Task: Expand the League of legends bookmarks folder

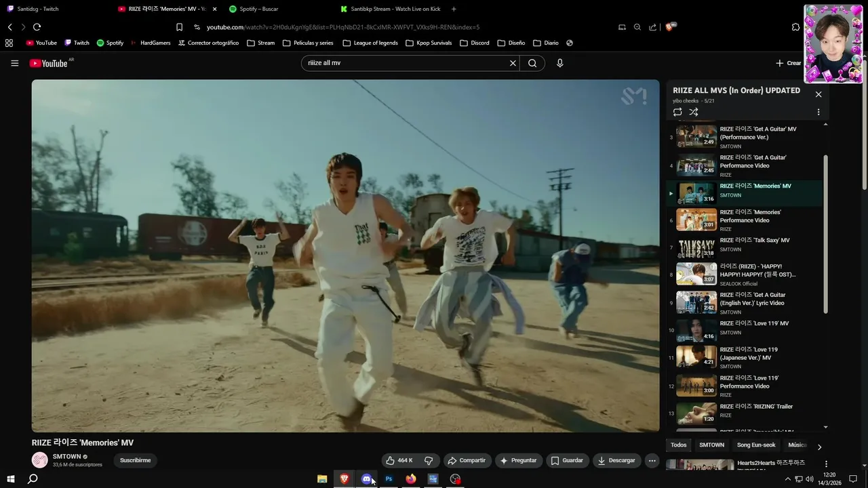Action: (370, 43)
